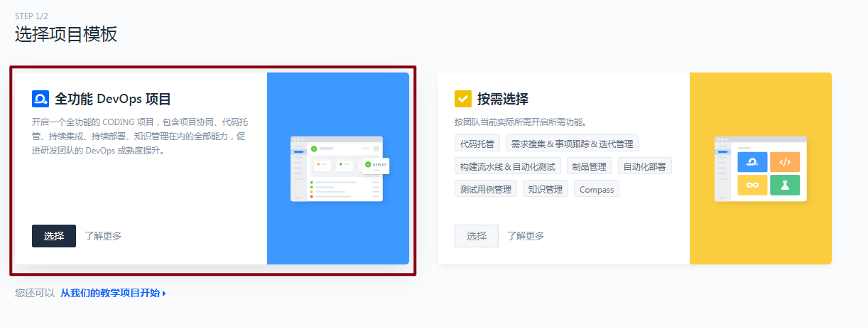Toggle the 制品管理 feature tag
Image resolution: width=868 pixels, height=327 pixels.
[x=589, y=166]
